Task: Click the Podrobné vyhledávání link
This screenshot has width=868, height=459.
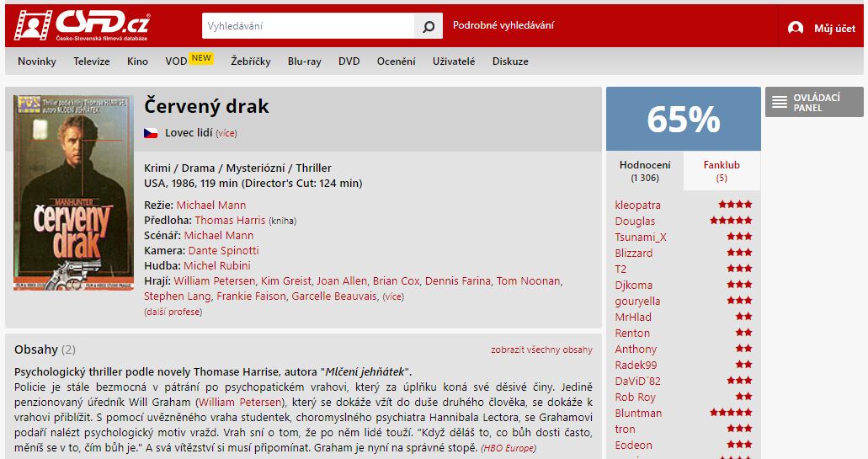Action: pos(503,25)
